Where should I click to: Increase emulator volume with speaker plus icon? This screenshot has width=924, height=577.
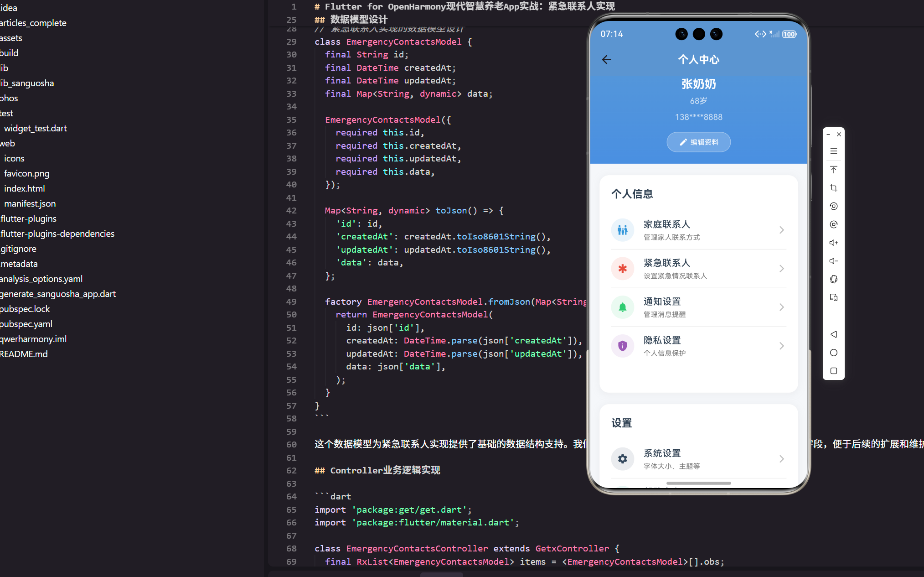pyautogui.click(x=834, y=243)
